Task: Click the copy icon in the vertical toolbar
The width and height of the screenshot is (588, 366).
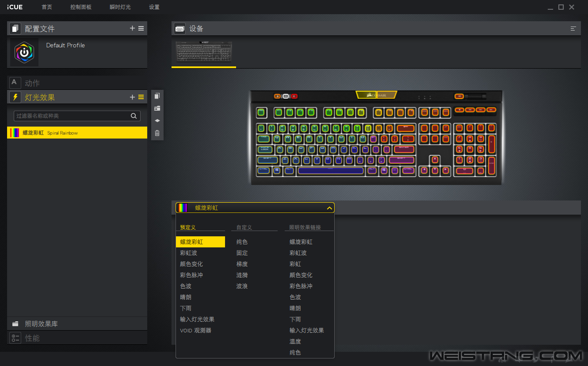Action: tap(157, 96)
